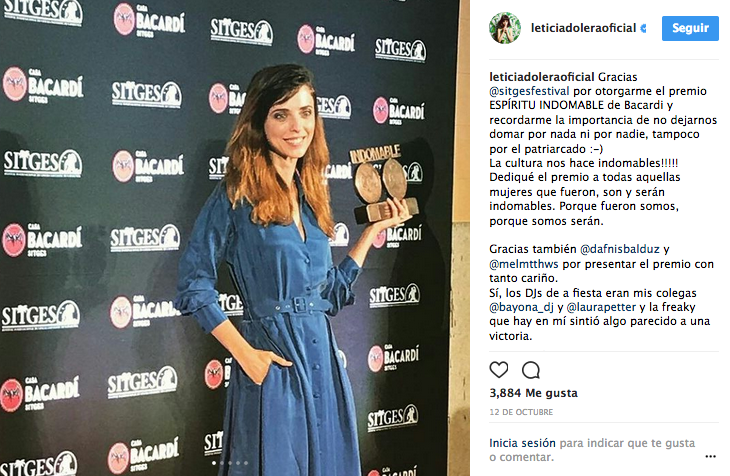Like the post with the heart icon

click(x=499, y=370)
